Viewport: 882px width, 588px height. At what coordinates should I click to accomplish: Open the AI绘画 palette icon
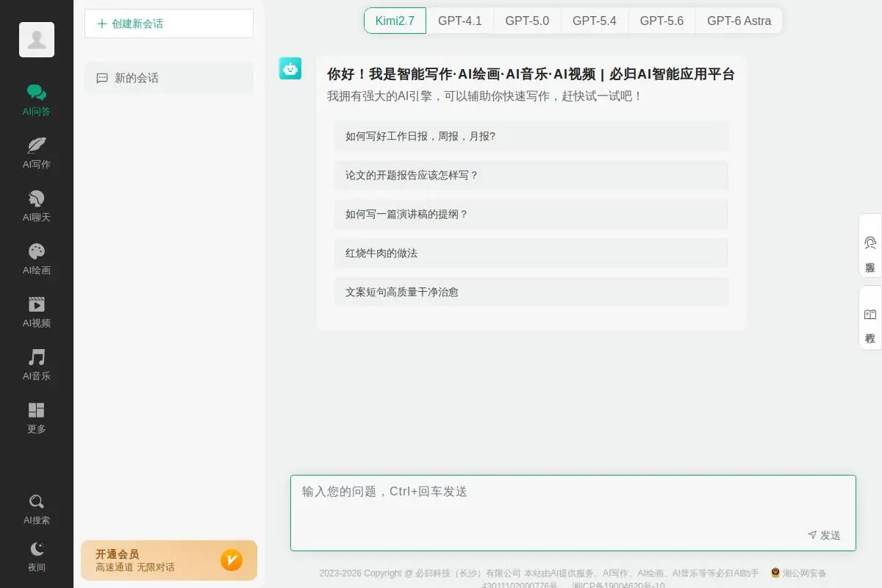point(37,251)
